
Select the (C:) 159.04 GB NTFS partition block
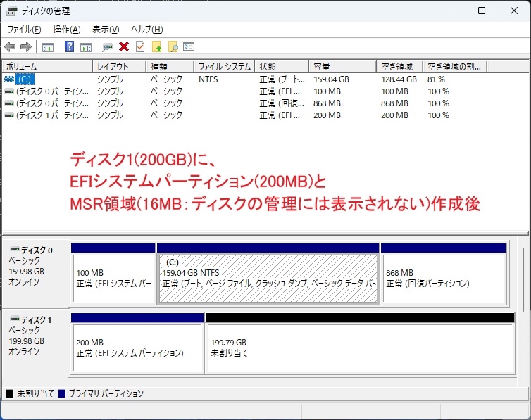(x=268, y=274)
